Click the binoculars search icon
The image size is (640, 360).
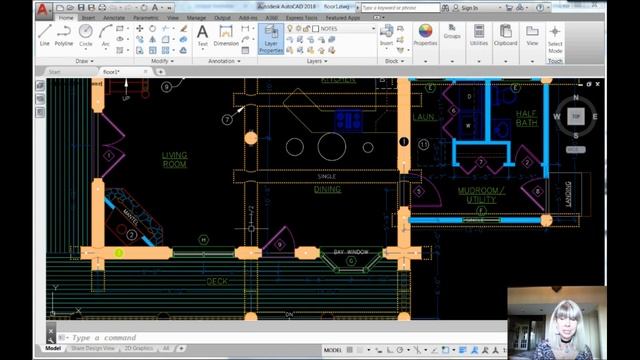(x=445, y=8)
